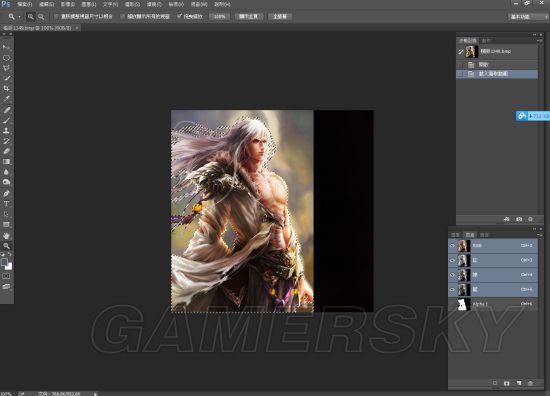Click the 100% zoom button
This screenshot has width=550, height=396.
click(x=219, y=16)
